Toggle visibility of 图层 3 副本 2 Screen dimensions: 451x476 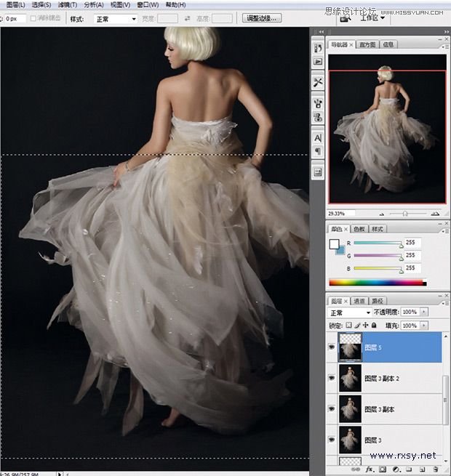pos(332,378)
